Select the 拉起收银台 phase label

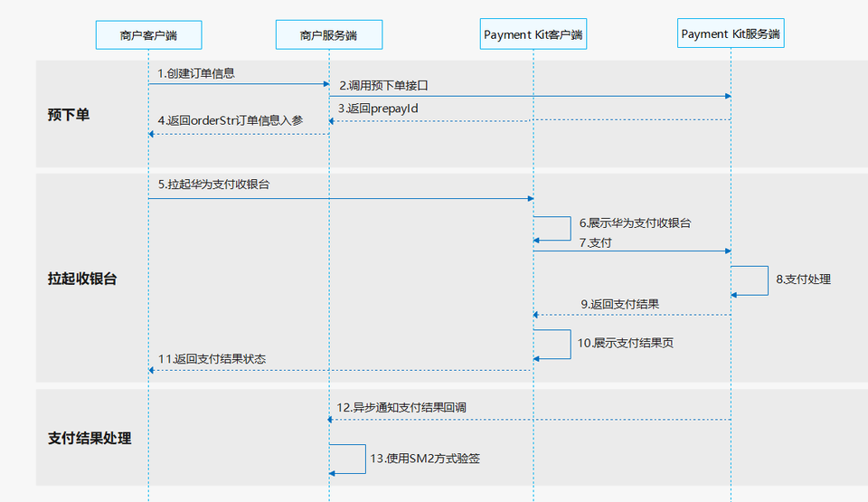(82, 279)
